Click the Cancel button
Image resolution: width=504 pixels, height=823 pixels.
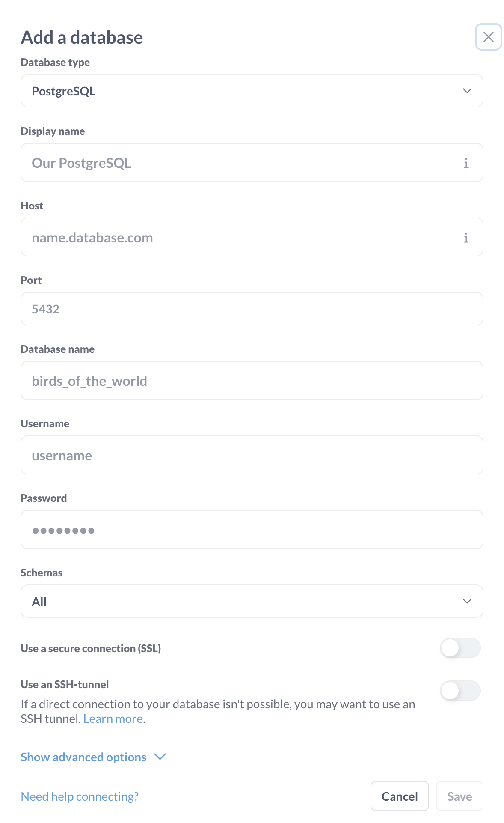399,796
